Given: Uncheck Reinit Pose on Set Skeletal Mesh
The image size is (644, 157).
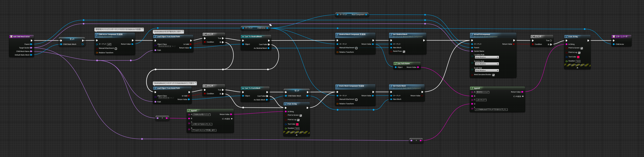Looking at the screenshot, I should coord(404,52).
